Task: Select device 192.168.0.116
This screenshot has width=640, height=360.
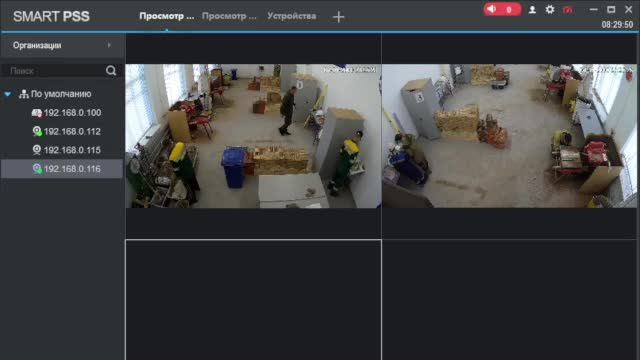Action: pyautogui.click(x=72, y=169)
